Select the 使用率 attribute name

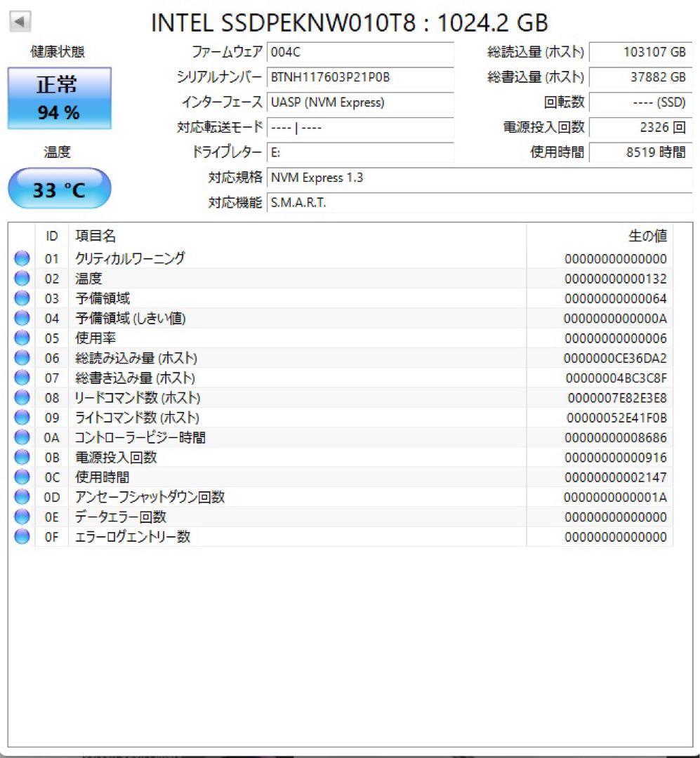coord(95,338)
